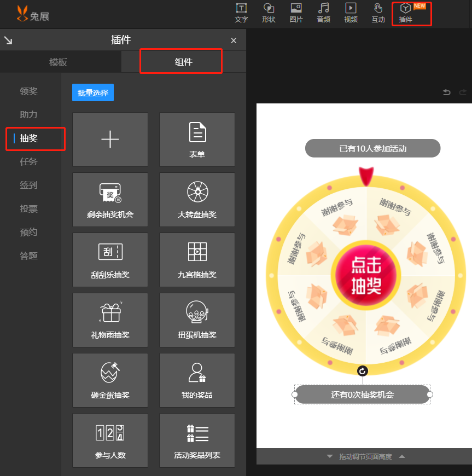Insert the 活动奖品列表 component
Screen dimensions: 472x476
[x=197, y=440]
